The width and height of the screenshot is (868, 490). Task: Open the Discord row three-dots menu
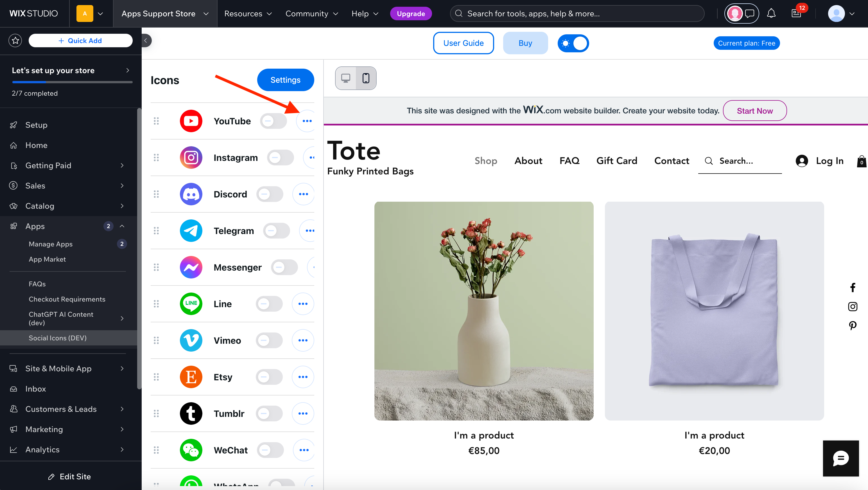pyautogui.click(x=303, y=194)
